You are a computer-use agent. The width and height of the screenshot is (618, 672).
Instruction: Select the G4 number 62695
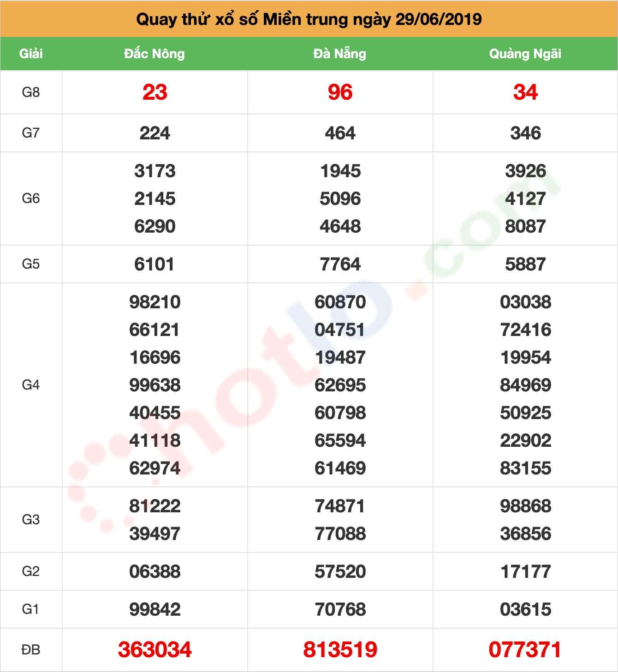pos(340,385)
